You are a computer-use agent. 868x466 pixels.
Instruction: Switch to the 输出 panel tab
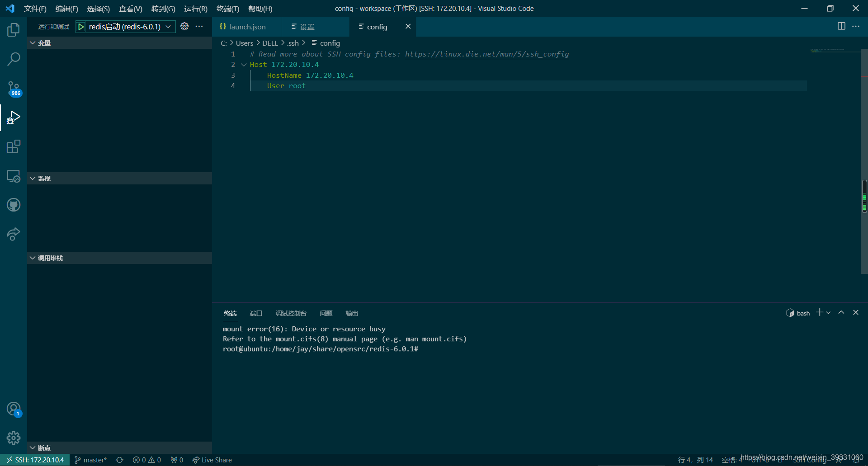pos(352,313)
